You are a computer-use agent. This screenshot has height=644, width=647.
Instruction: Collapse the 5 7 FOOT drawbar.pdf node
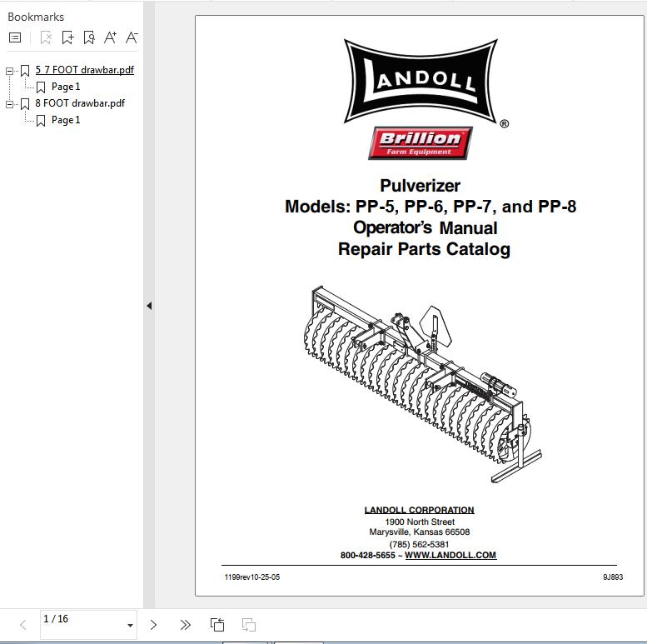click(x=9, y=71)
